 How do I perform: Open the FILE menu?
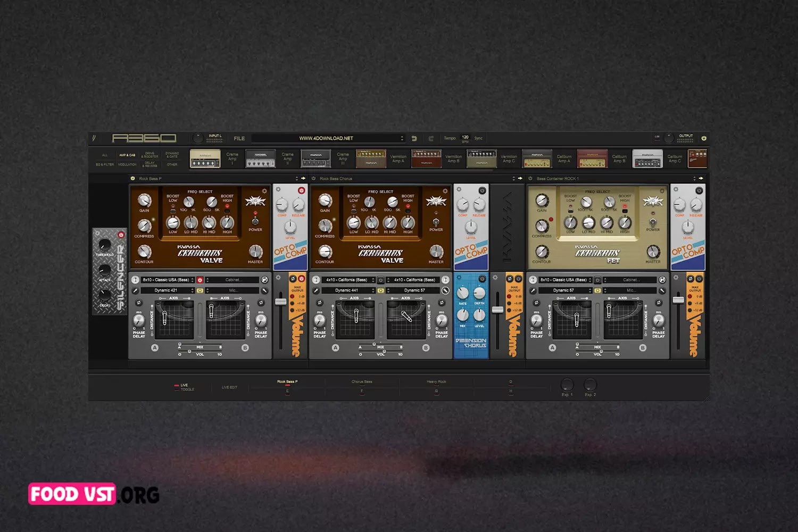pyautogui.click(x=239, y=138)
